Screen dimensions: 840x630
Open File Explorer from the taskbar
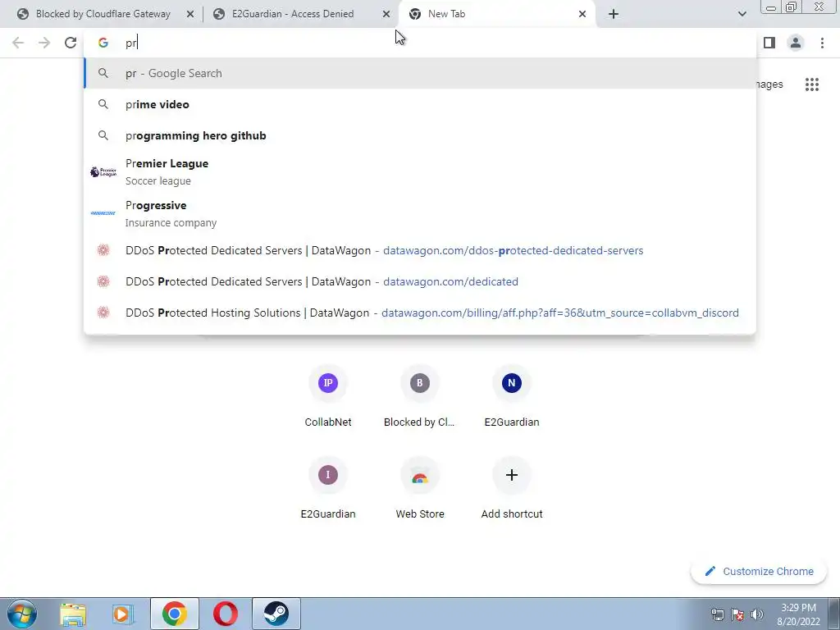pos(73,614)
